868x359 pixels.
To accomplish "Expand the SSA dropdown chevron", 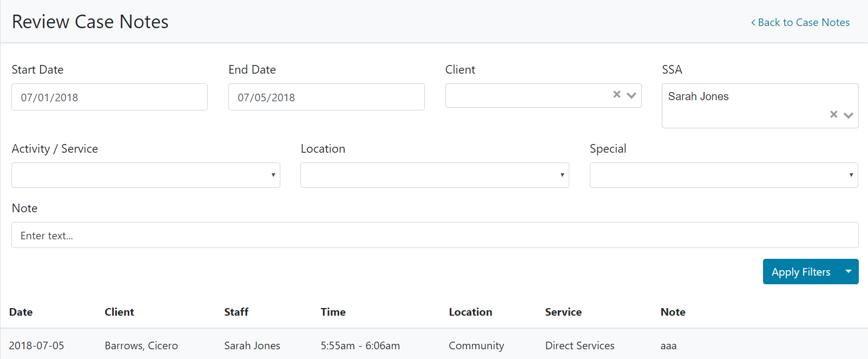I will click(x=848, y=115).
